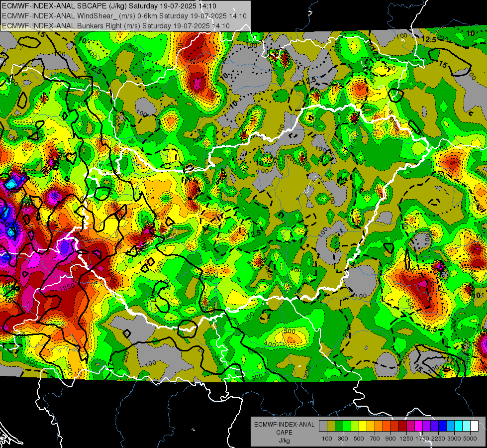Click the legend heading ECMWF-INDEX-ANAL
The height and width of the screenshot is (448, 487).
[284, 425]
